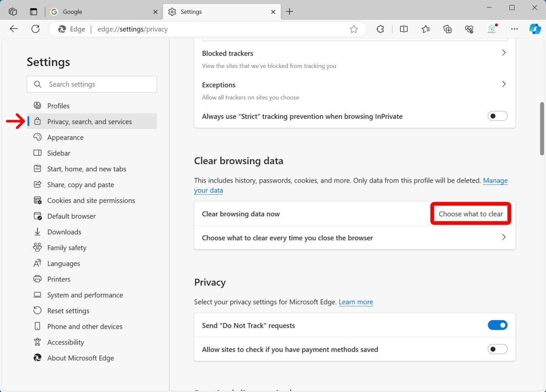Expand the Blocked trackers section
This screenshot has width=546, height=392.
point(504,52)
